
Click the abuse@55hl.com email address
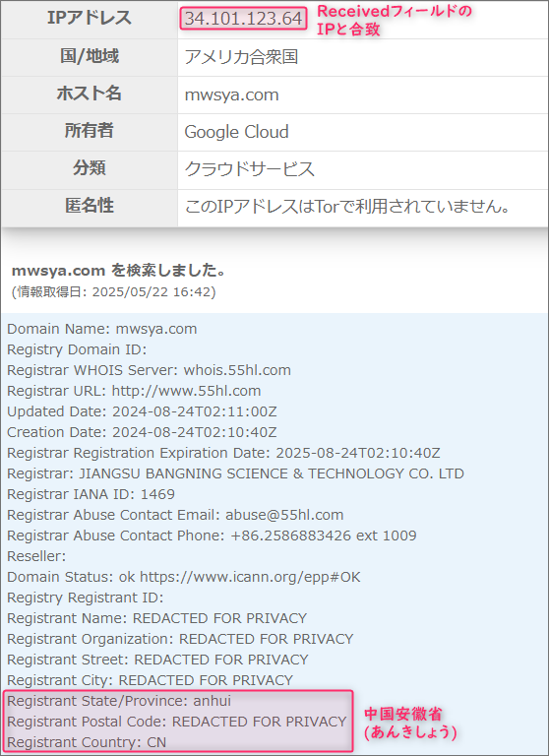pyautogui.click(x=284, y=515)
